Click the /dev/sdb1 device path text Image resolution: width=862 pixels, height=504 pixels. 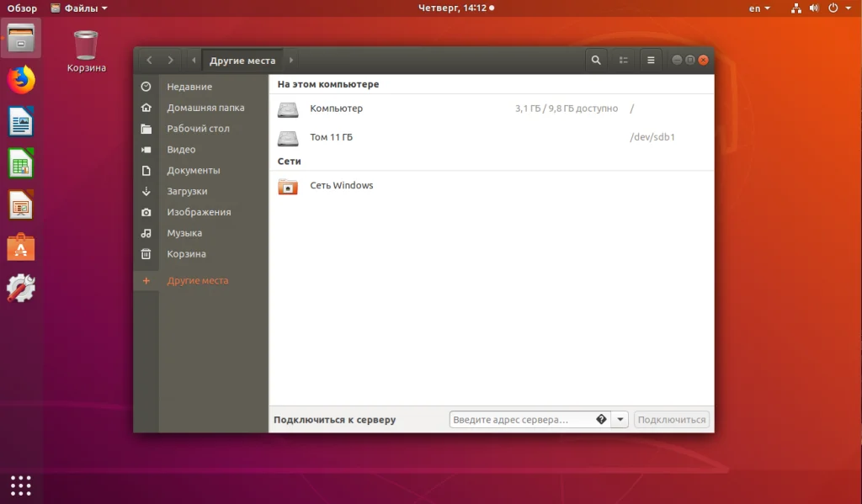652,137
